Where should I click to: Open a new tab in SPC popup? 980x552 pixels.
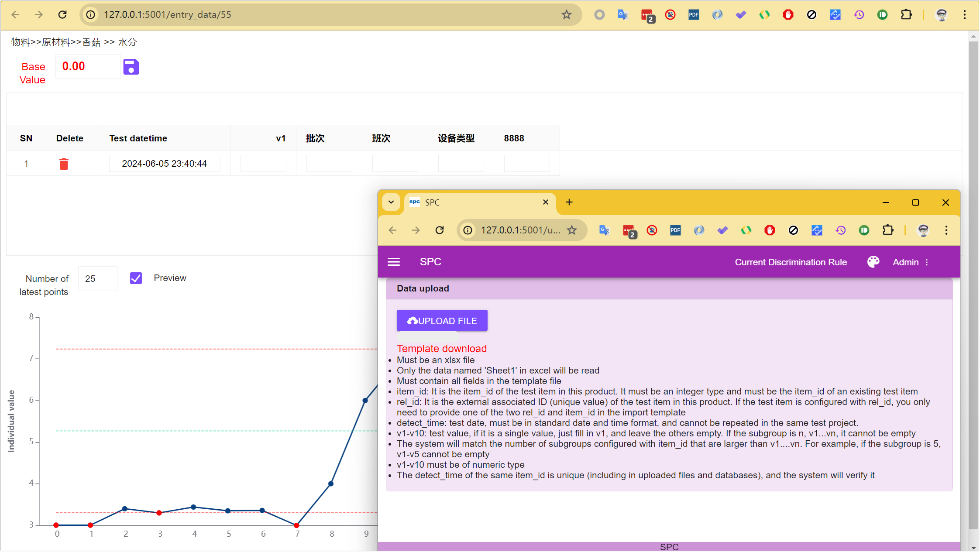(x=569, y=202)
